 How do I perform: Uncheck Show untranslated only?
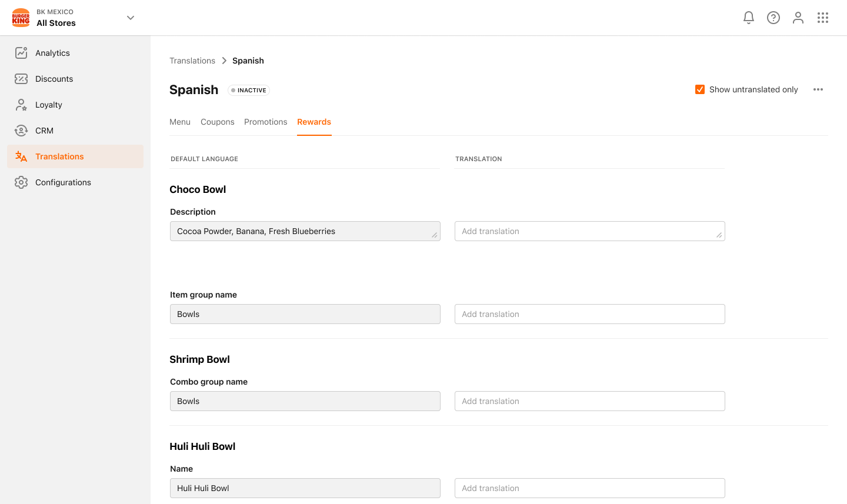[700, 89]
